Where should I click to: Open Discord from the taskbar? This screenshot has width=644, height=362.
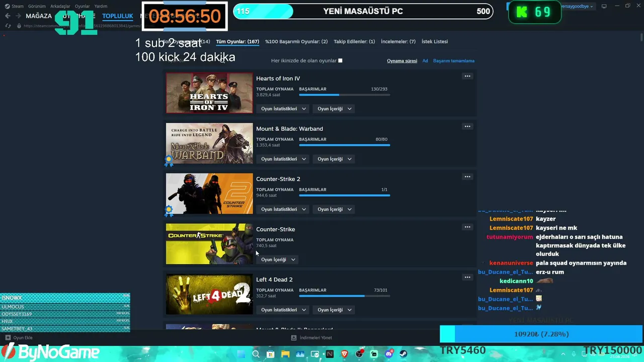[389, 354]
